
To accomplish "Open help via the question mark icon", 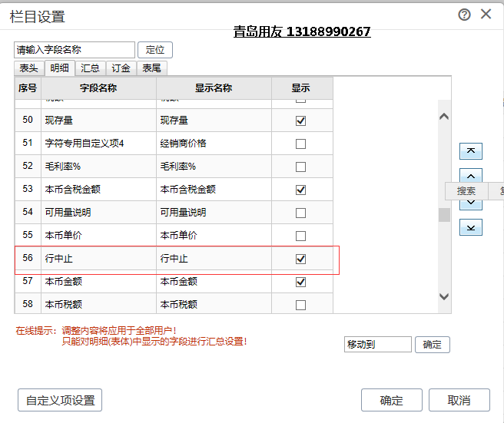I will coord(464,15).
